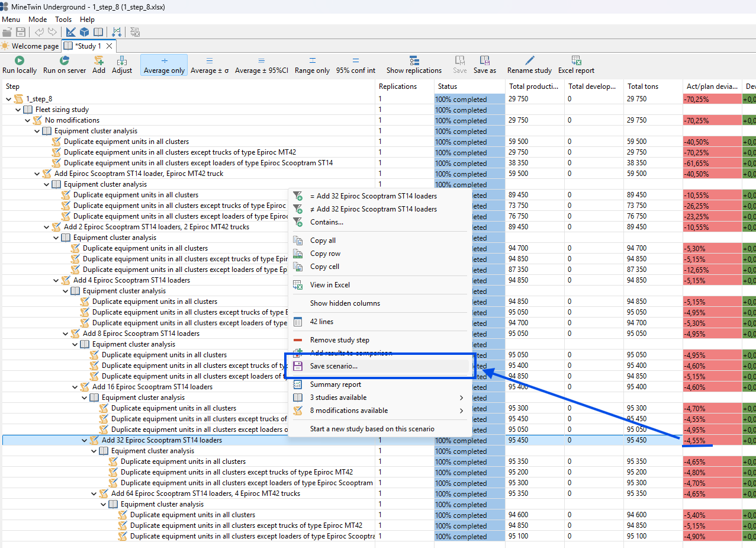Click Act/plan devia... column header

pos(712,86)
